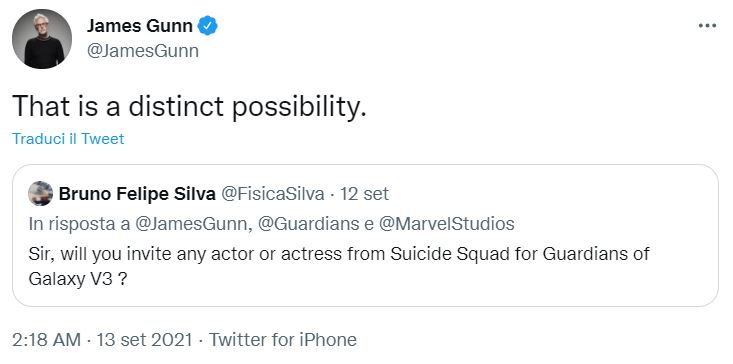Image resolution: width=733 pixels, height=364 pixels.
Task: Translate tweet via Traduci il Tweet
Action: (x=68, y=139)
